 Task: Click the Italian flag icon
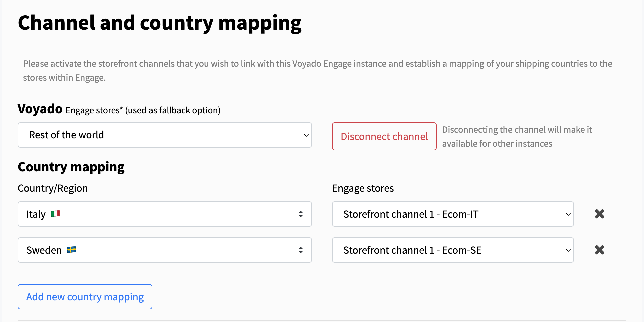click(55, 214)
